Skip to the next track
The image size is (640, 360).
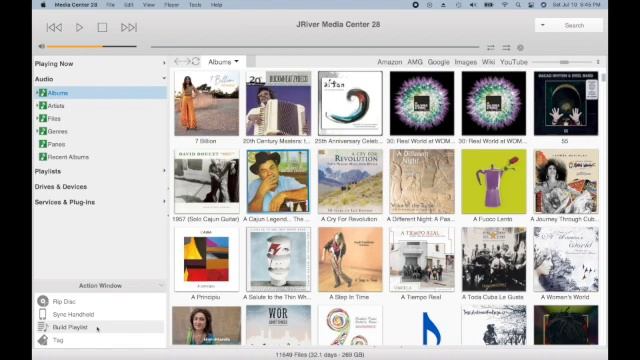[x=129, y=27]
